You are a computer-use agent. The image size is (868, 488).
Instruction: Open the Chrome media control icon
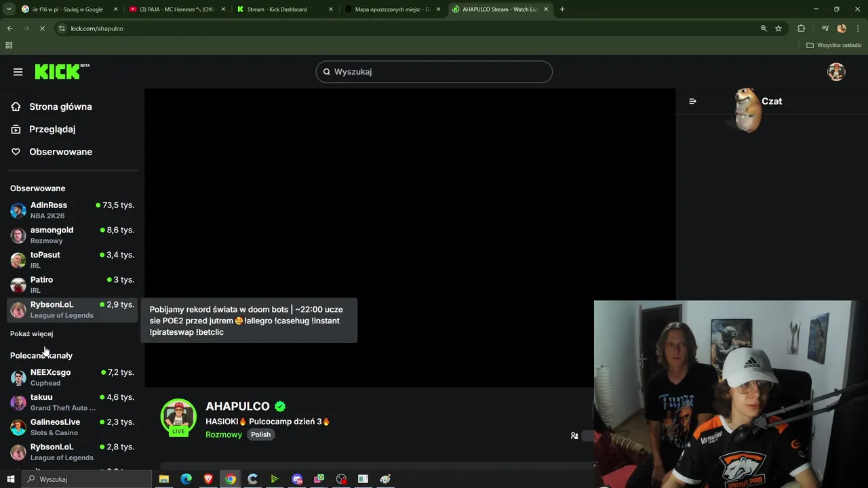point(825,28)
